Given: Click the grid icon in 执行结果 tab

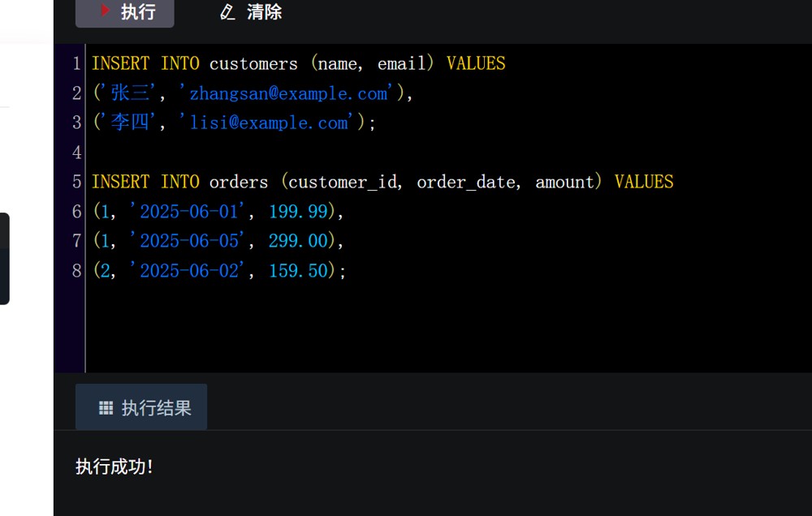Looking at the screenshot, I should tap(106, 408).
